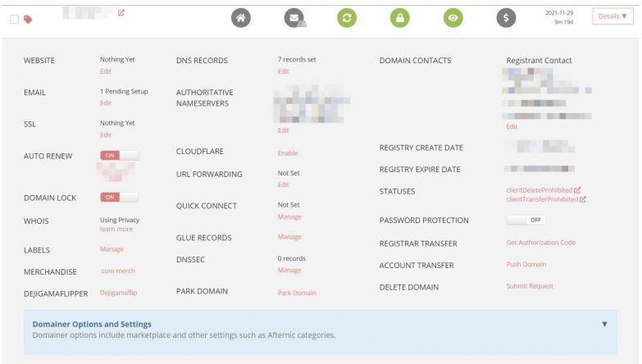
Task: Toggle the Domain Lock switch off
Action: tap(119, 198)
